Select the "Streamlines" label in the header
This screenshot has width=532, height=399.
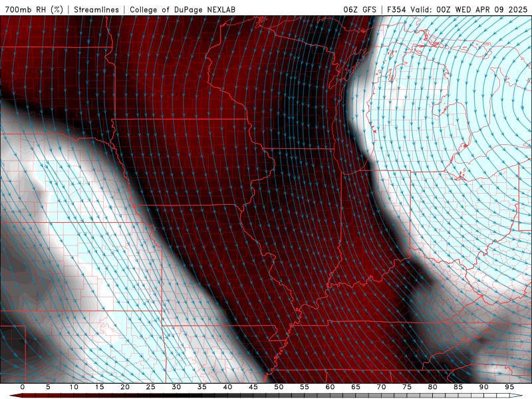(x=96, y=9)
